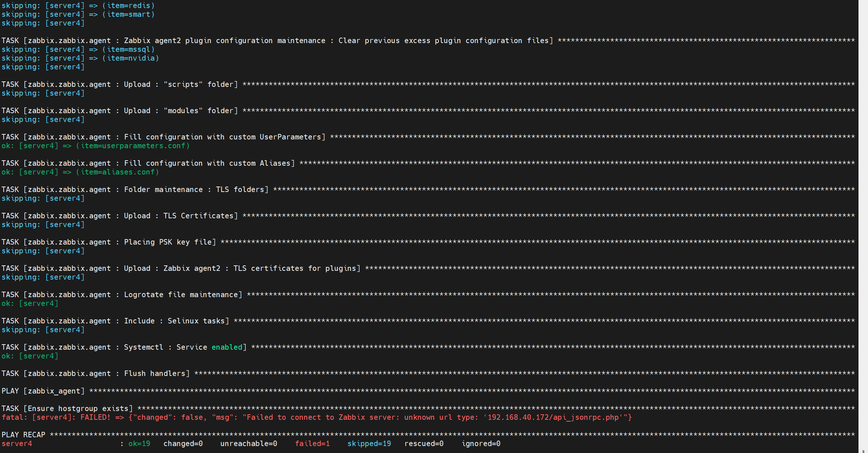Select the ok line with item=userparameters.conf

pos(96,146)
